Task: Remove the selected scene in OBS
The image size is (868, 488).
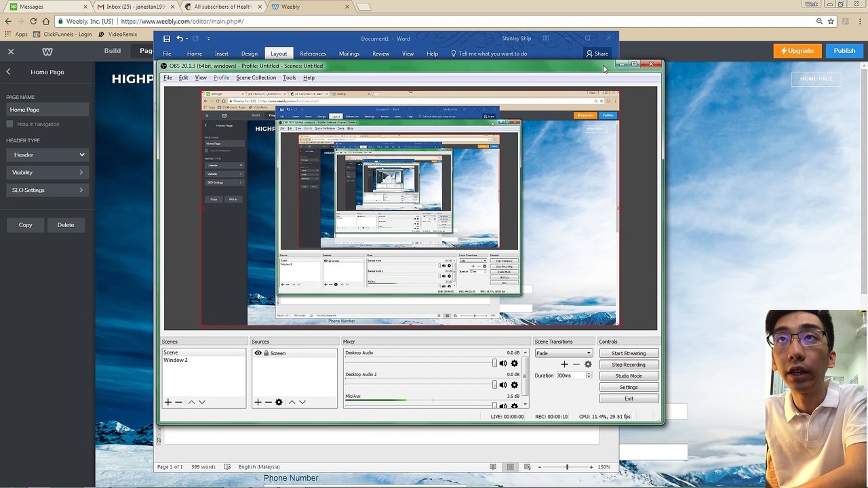Action: (x=178, y=402)
